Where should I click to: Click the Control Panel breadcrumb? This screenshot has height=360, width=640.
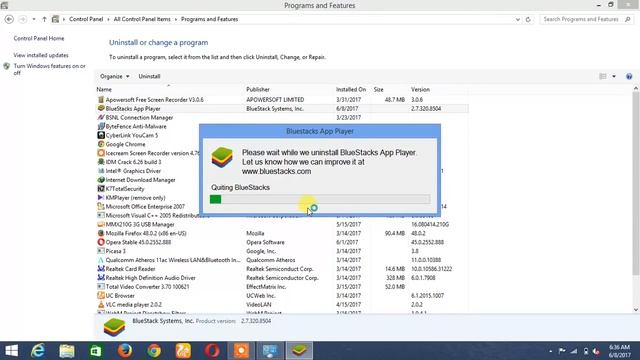coord(86,19)
